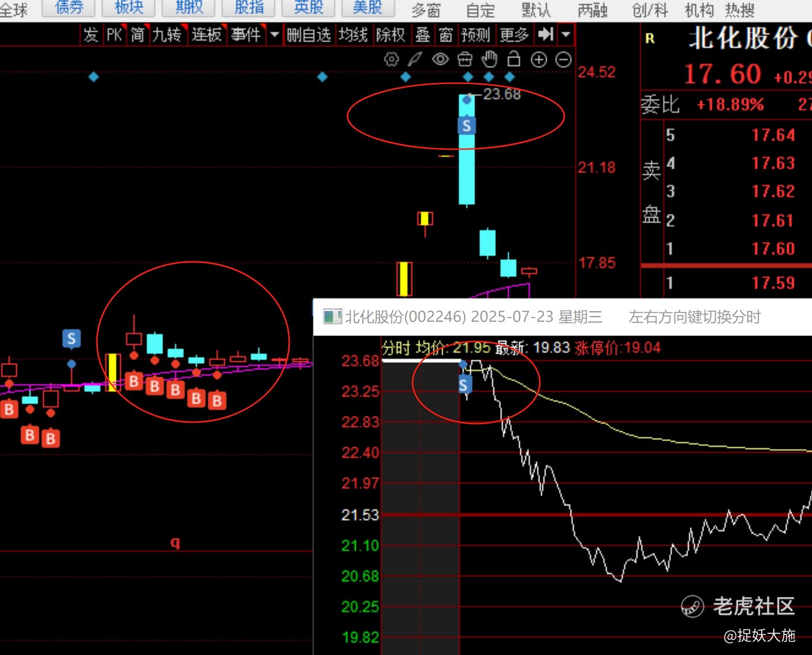
Task: Select the 默认 default layout
Action: tap(536, 10)
